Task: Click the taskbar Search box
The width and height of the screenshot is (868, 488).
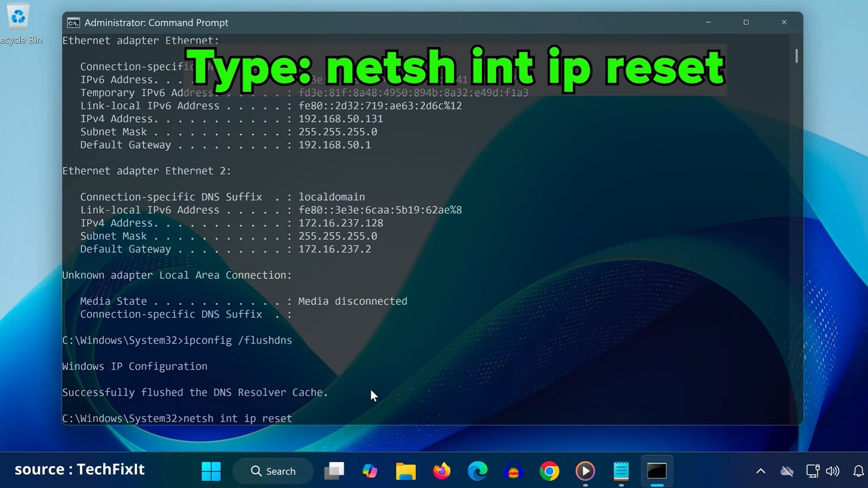Action: (x=273, y=471)
